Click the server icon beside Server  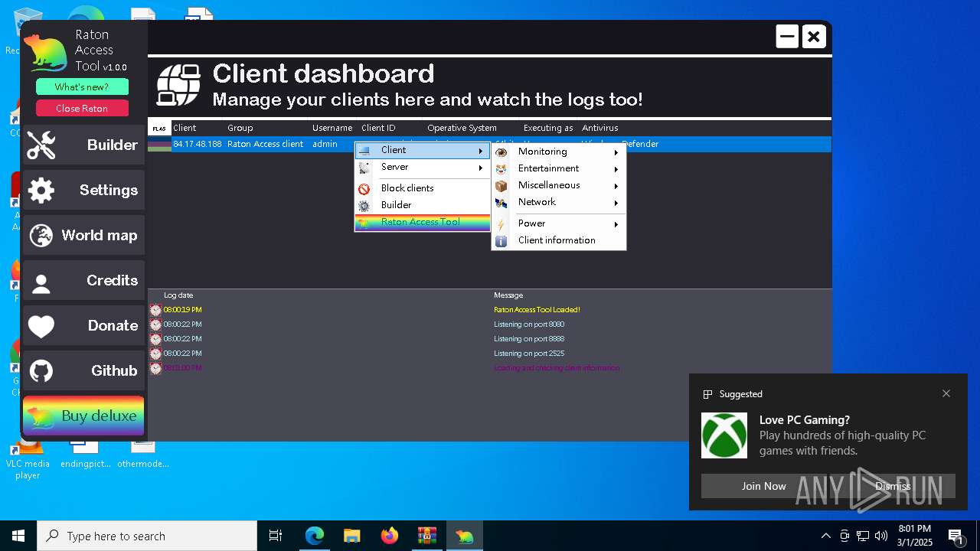(x=364, y=168)
